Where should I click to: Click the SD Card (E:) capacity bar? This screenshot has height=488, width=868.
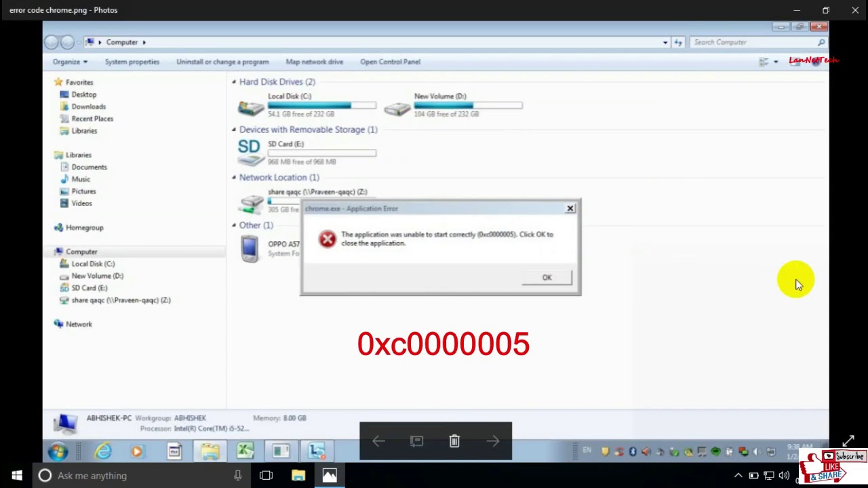(x=322, y=153)
